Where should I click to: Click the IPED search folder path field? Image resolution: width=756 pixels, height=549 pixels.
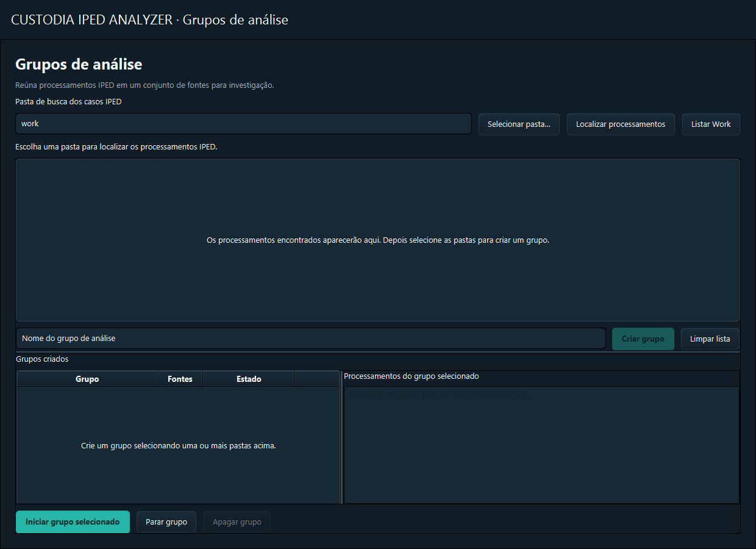pos(243,123)
